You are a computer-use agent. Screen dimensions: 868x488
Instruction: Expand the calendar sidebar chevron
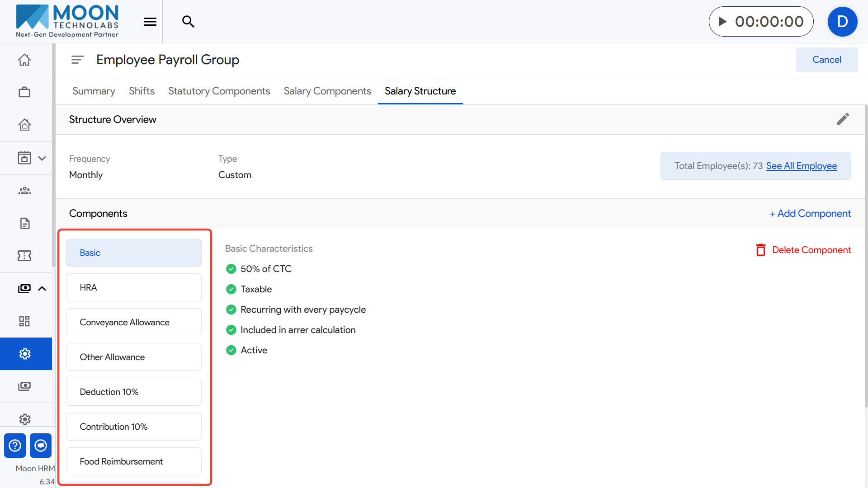(42, 158)
